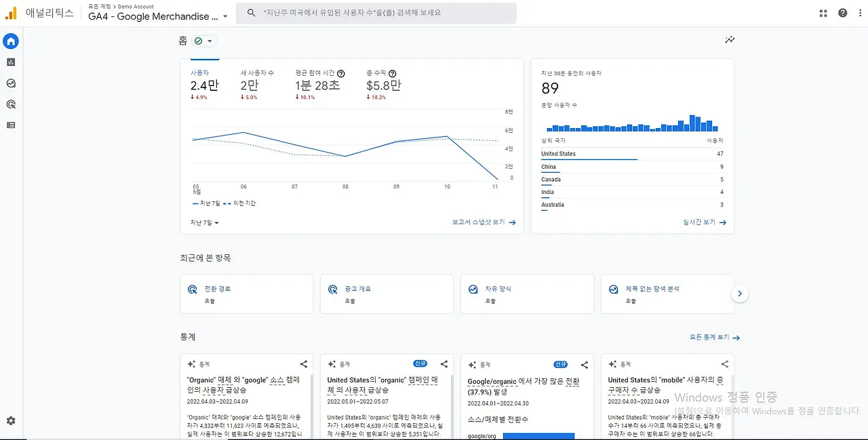Select the 총 수익 metric tab
The height and width of the screenshot is (440, 868).
[384, 85]
